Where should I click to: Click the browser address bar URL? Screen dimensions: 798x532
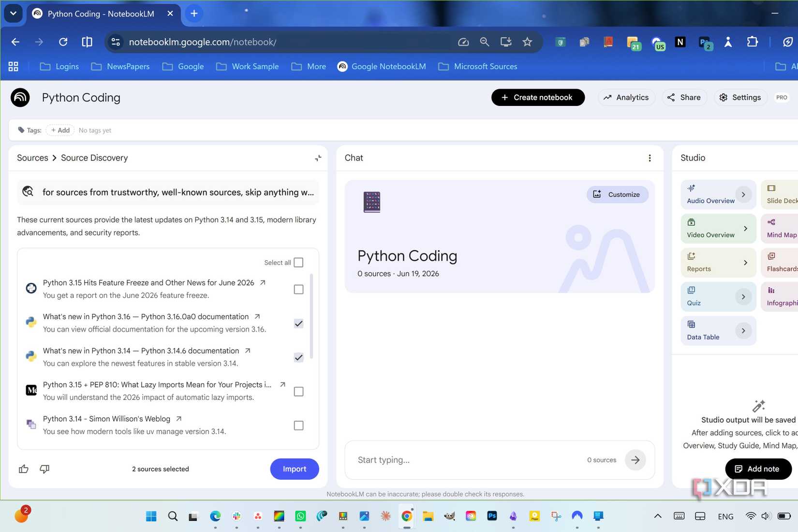click(202, 42)
